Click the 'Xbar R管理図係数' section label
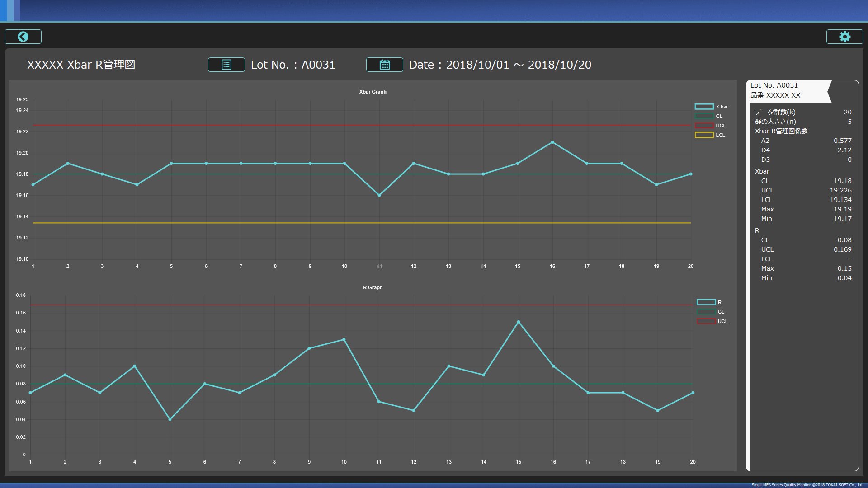This screenshot has height=488, width=868. (781, 131)
